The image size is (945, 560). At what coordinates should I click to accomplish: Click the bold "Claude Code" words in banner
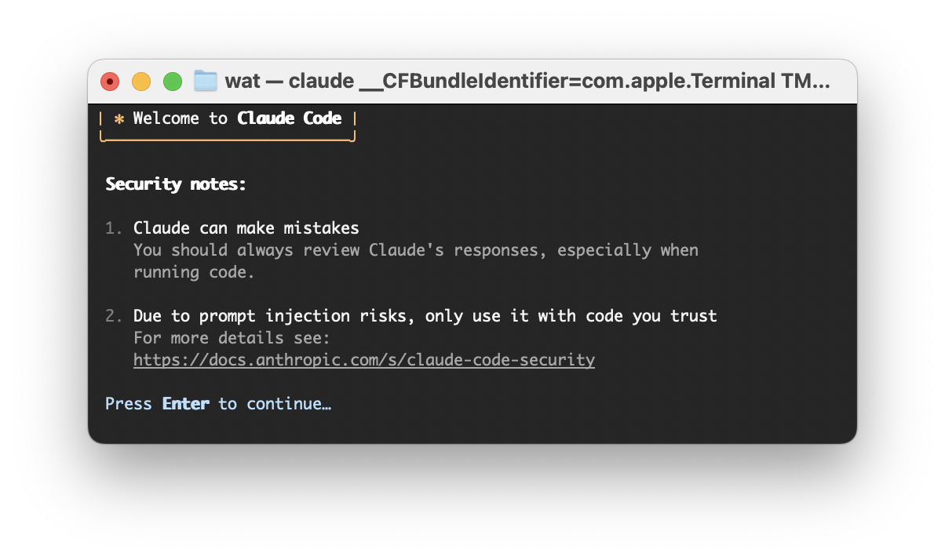[290, 118]
